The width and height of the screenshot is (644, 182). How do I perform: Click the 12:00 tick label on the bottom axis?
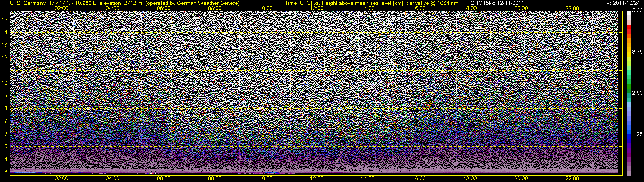point(317,179)
